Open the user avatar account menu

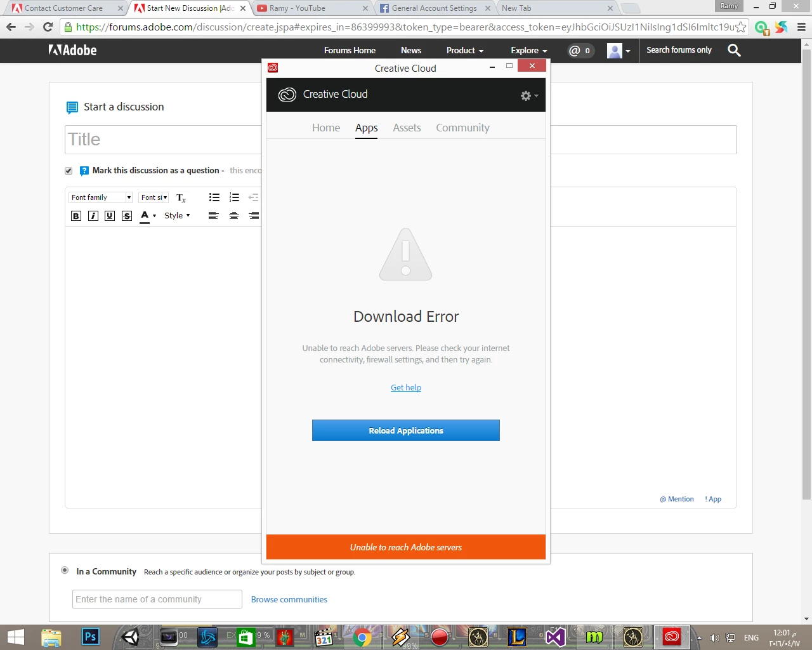[619, 51]
